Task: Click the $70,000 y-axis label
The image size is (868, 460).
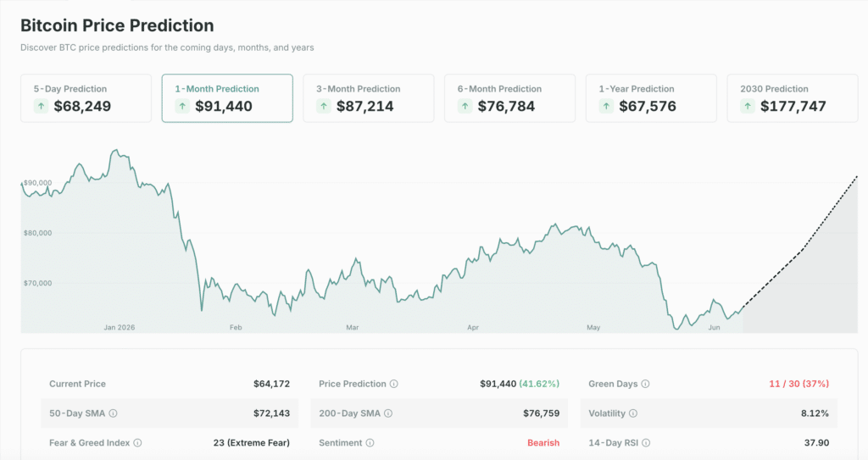Action: tap(37, 283)
